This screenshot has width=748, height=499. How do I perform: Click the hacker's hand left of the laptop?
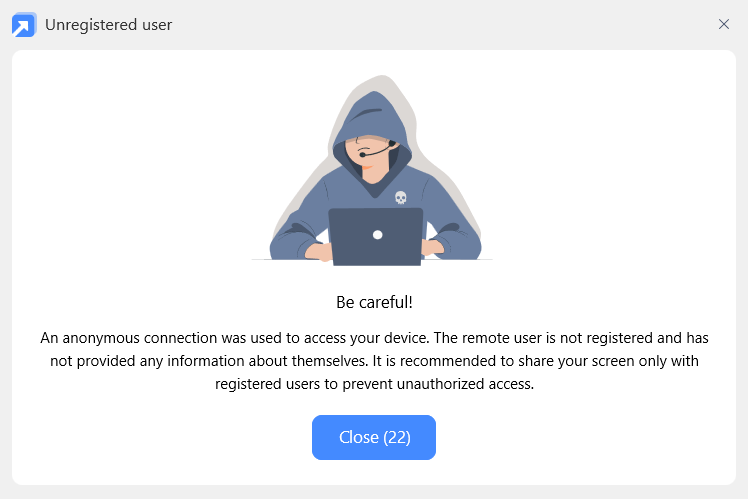tap(318, 250)
